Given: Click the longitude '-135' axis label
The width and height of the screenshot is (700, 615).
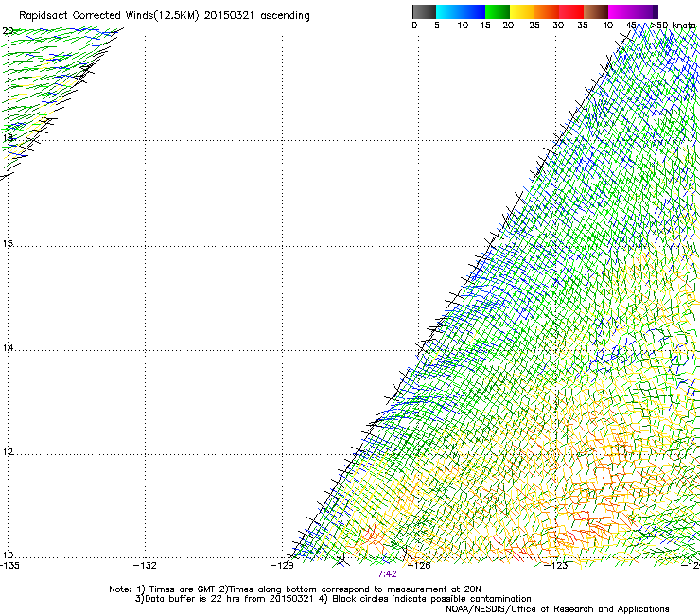Looking at the screenshot, I should (9, 566).
